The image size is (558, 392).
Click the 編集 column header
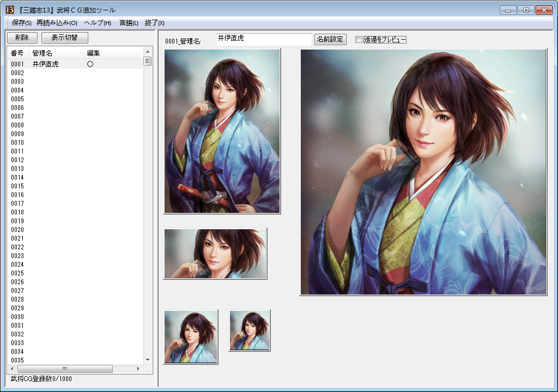click(113, 53)
